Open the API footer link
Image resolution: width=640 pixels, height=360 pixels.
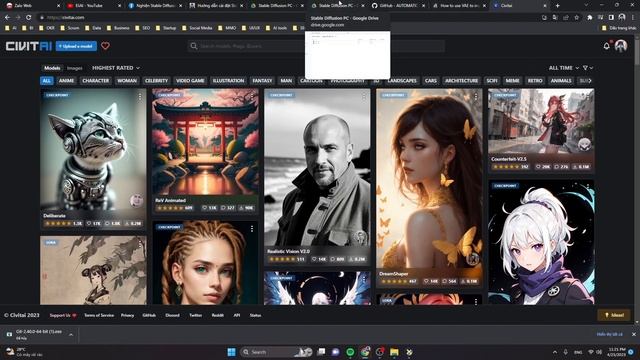(236, 316)
